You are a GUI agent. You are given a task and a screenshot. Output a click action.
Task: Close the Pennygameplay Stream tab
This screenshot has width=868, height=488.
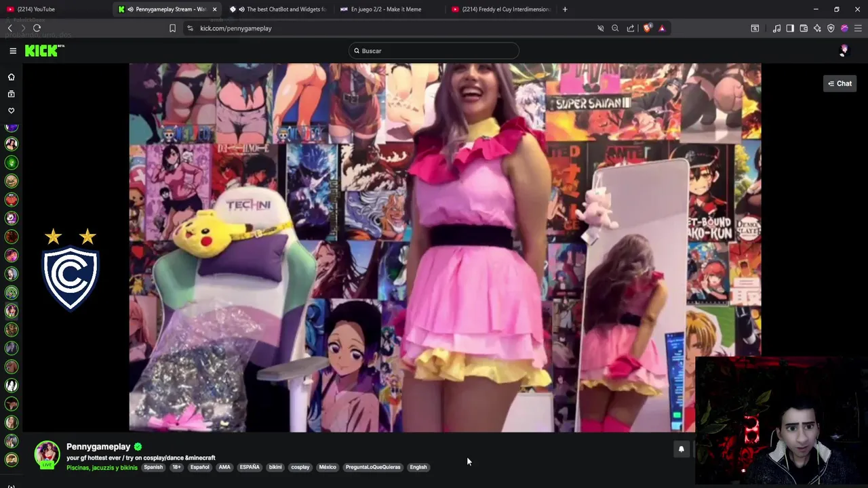tap(214, 9)
